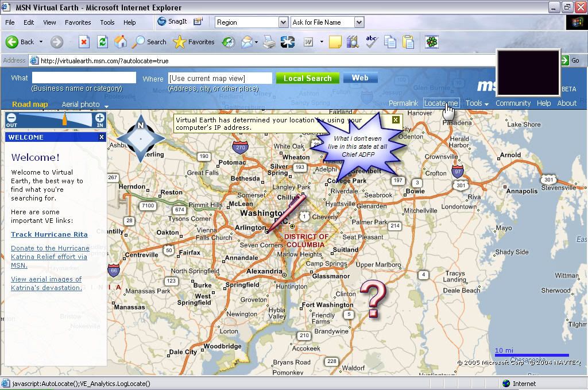This screenshot has width=588, height=390.
Task: Open the Favorites menu in the menu bar
Action: (78, 22)
